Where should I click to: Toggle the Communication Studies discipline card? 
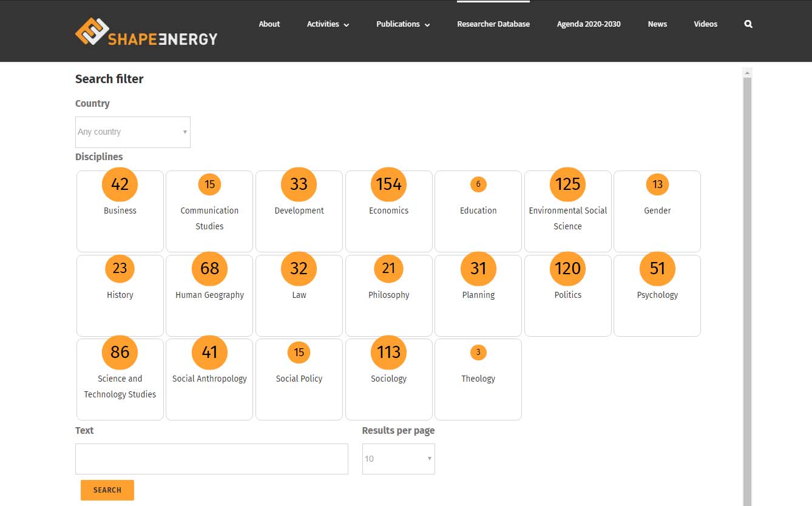[209, 211]
